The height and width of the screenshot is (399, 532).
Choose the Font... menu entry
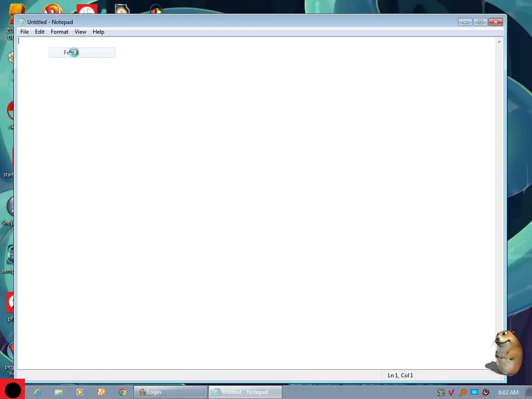(82, 53)
